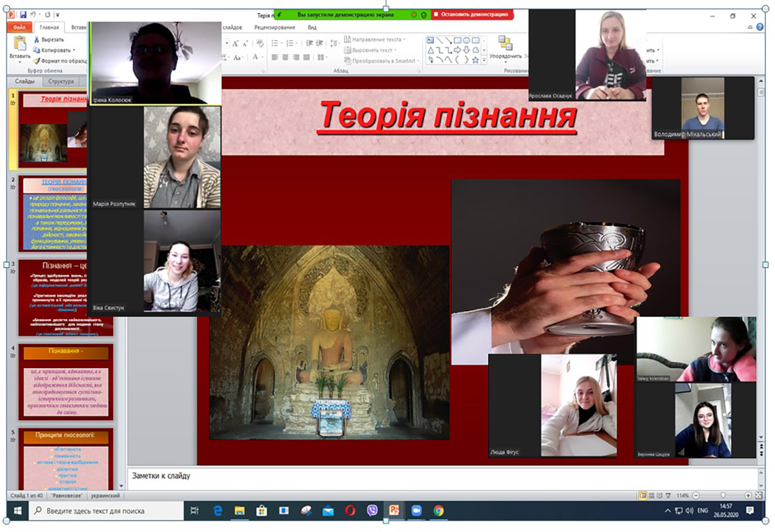Open the quick access toolbar customize dropdown
The width and height of the screenshot is (775, 532).
pyautogui.click(x=57, y=14)
